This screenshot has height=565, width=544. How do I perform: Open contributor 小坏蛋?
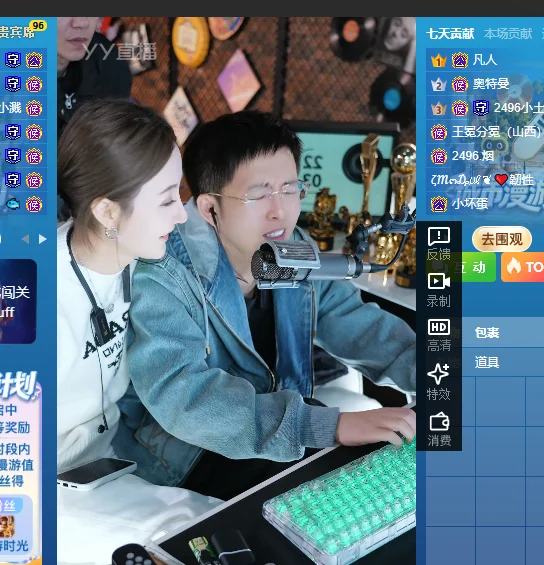[x=470, y=204]
